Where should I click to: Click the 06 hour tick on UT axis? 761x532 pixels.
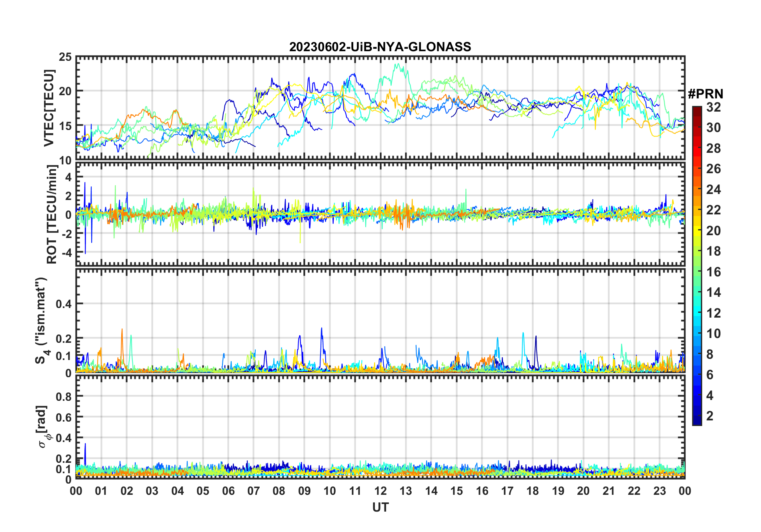228,491
